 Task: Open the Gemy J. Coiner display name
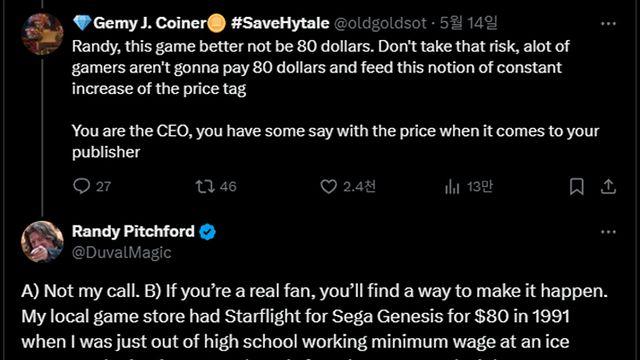[150, 23]
